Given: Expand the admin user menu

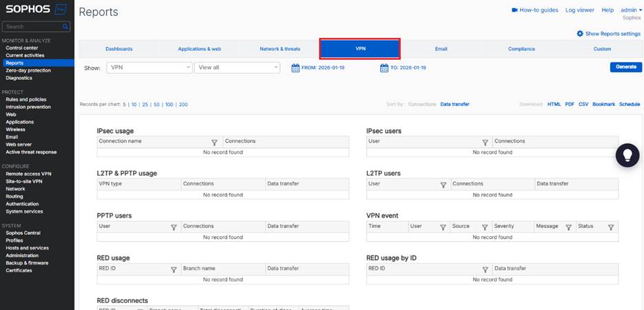Looking at the screenshot, I should (631, 10).
